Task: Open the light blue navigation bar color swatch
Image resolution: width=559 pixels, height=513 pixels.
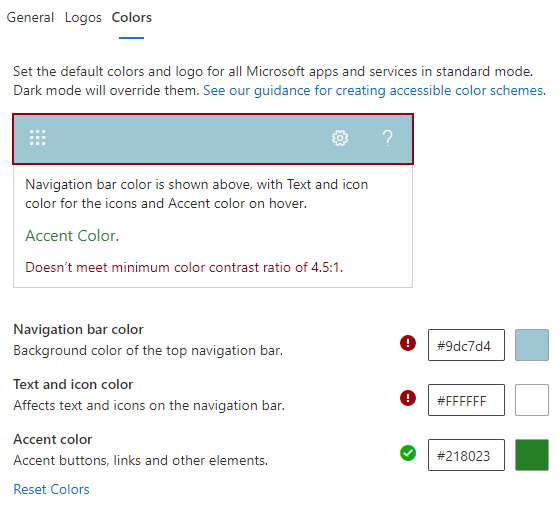Action: [x=532, y=345]
